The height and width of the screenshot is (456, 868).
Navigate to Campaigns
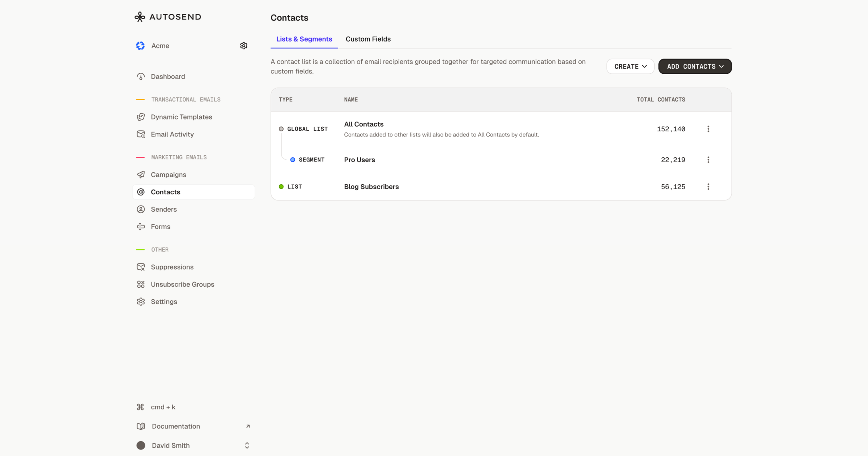168,174
